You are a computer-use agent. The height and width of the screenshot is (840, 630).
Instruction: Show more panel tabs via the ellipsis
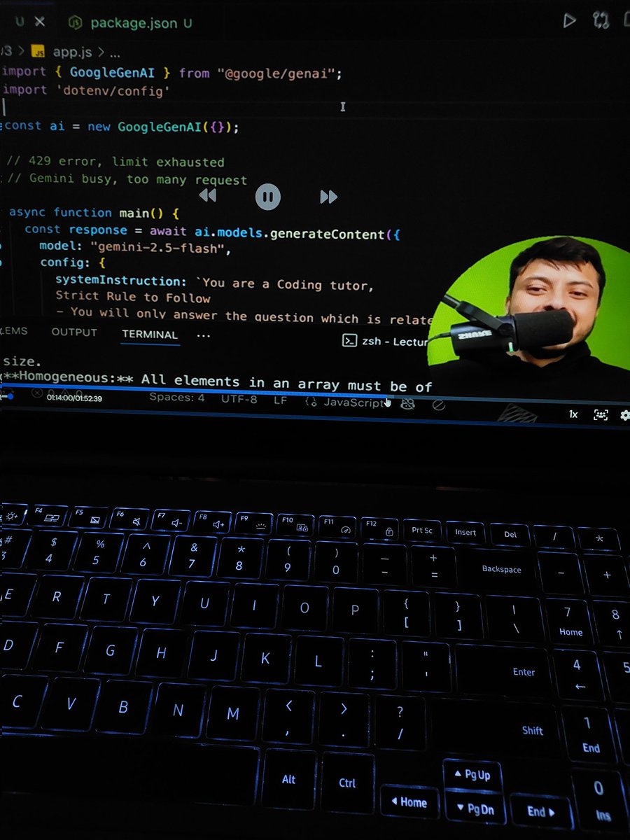(204, 335)
